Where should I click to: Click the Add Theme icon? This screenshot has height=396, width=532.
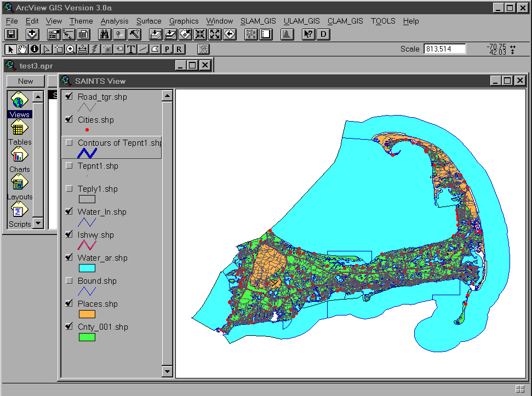[32, 35]
